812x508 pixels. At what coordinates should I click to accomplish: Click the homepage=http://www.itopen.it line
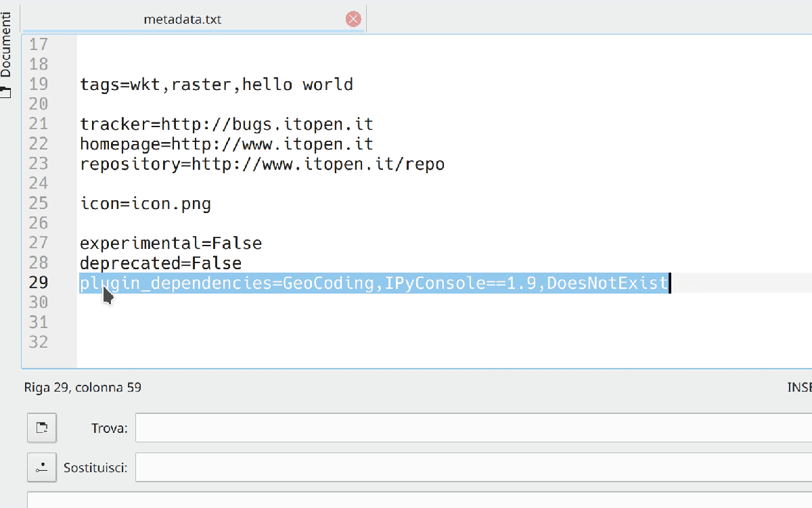(227, 144)
